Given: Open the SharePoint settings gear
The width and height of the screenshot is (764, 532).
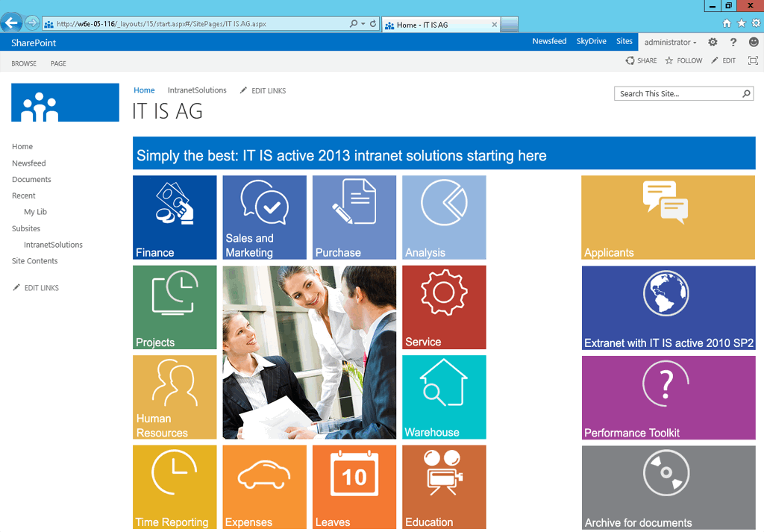Looking at the screenshot, I should [x=713, y=43].
